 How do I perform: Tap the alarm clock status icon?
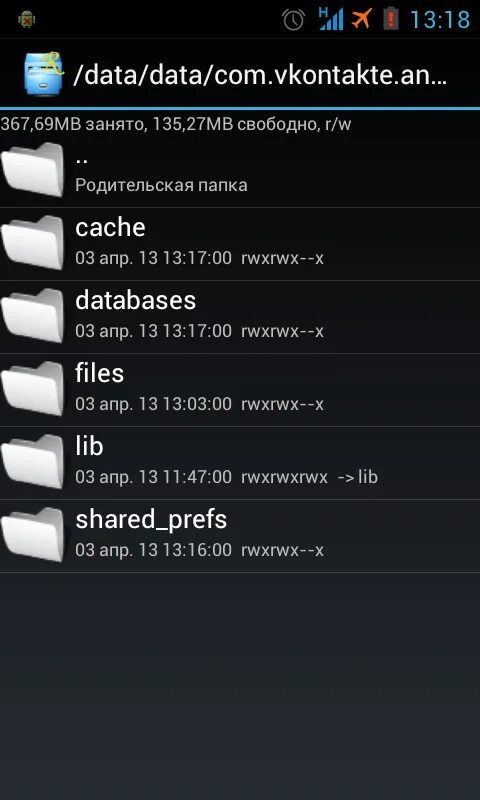point(294,20)
